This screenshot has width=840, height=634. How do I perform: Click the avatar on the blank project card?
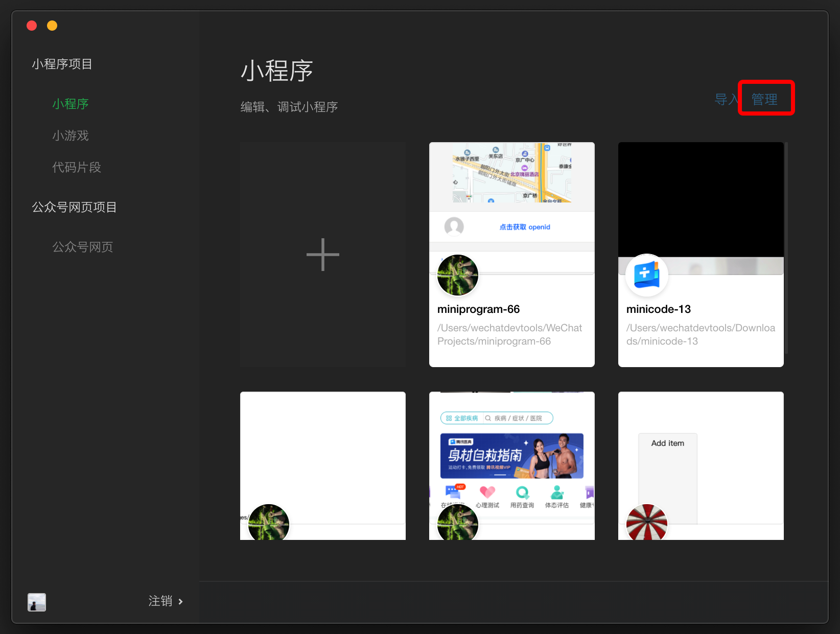(269, 523)
